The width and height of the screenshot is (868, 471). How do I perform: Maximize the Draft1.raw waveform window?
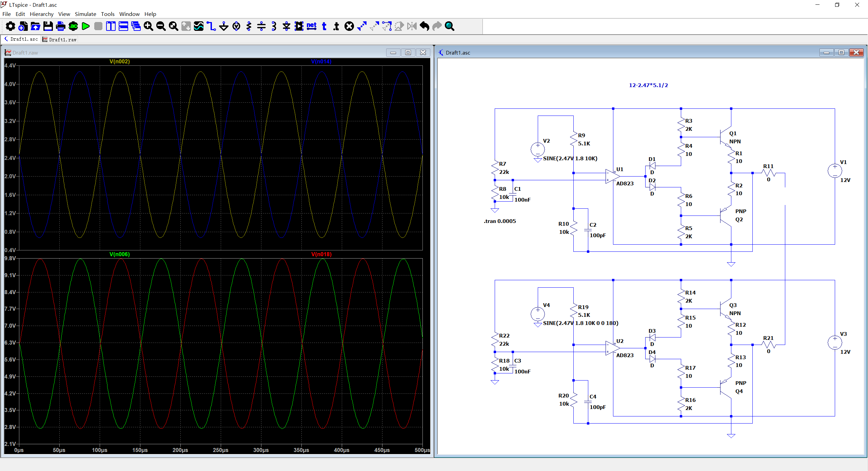click(x=408, y=53)
